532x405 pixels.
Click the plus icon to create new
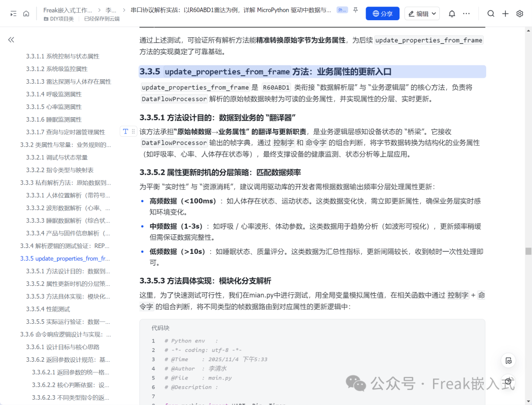[x=505, y=14]
